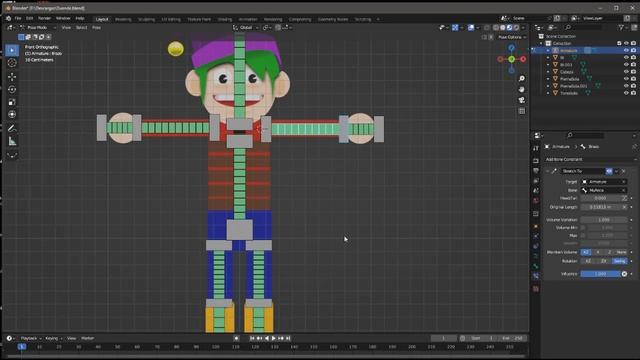Open the Marker menu in timeline
Screen dimensions: 640x360
click(x=87, y=338)
